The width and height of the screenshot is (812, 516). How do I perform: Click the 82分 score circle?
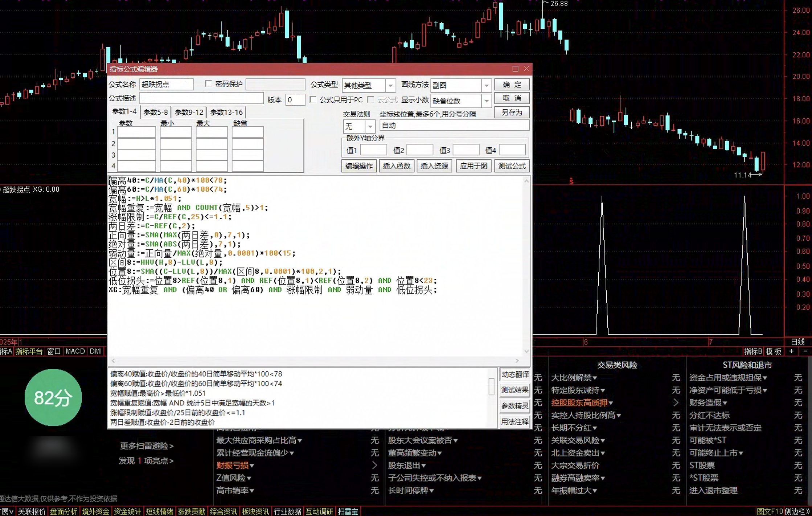pyautogui.click(x=53, y=397)
